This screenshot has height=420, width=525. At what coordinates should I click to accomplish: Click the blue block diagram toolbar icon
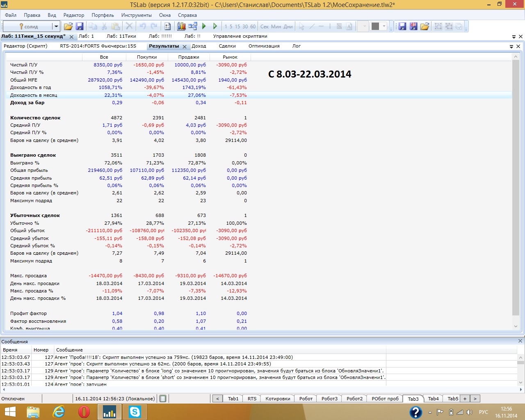pyautogui.click(x=193, y=27)
